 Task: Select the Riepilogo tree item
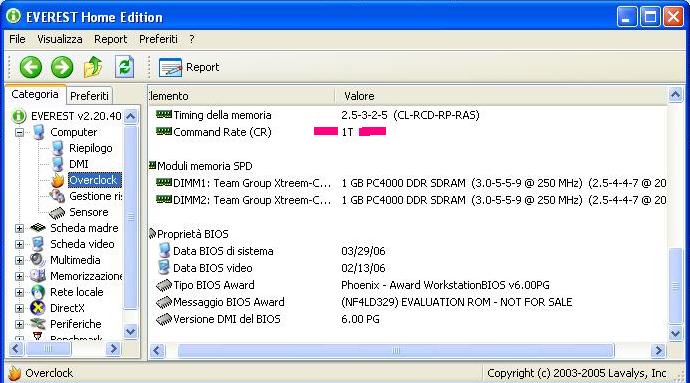click(91, 148)
